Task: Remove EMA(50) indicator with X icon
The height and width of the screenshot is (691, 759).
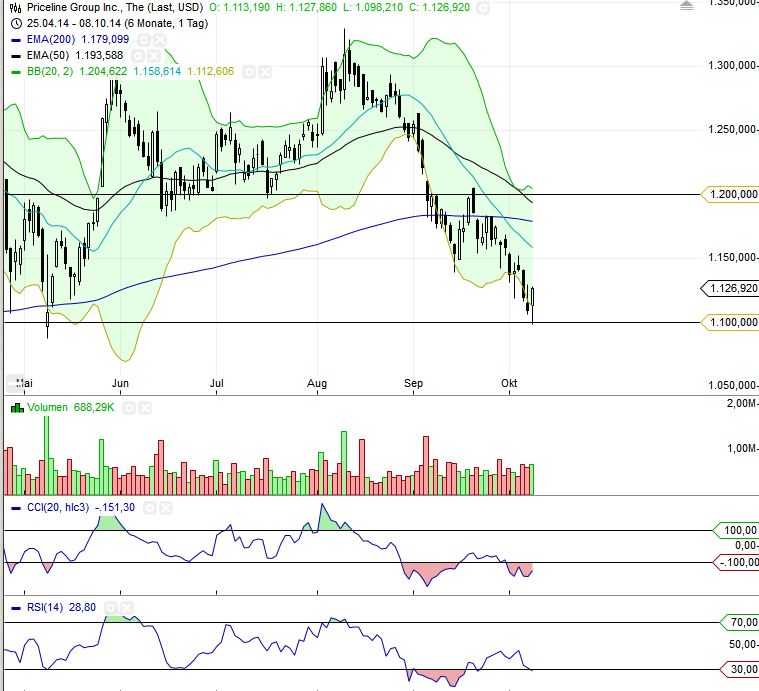Action: pos(153,56)
